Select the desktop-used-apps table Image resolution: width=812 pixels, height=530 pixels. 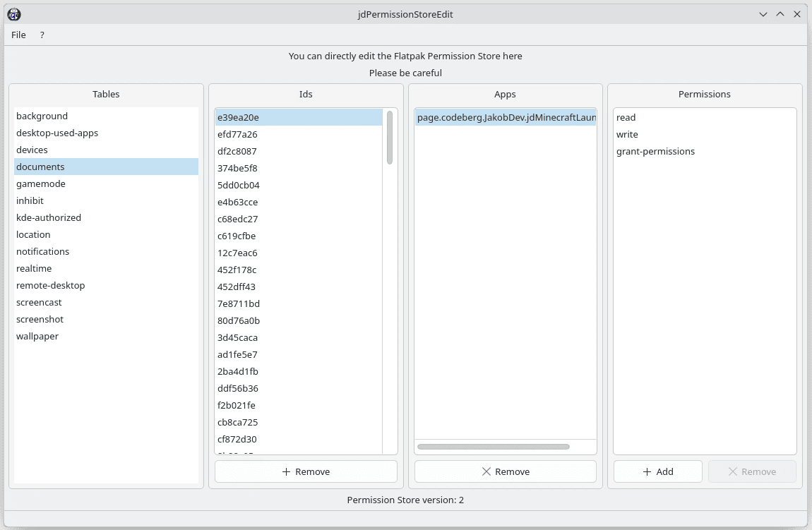click(x=106, y=133)
